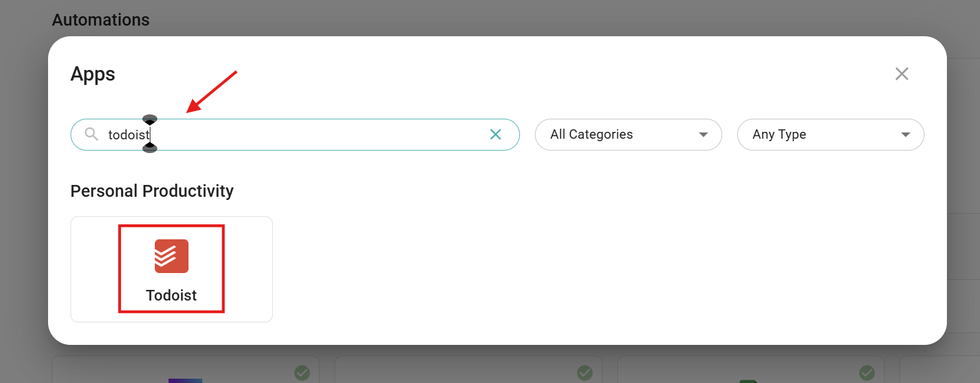Click the Personal Productivity category heading
The width and height of the screenshot is (980, 383).
pos(152,191)
